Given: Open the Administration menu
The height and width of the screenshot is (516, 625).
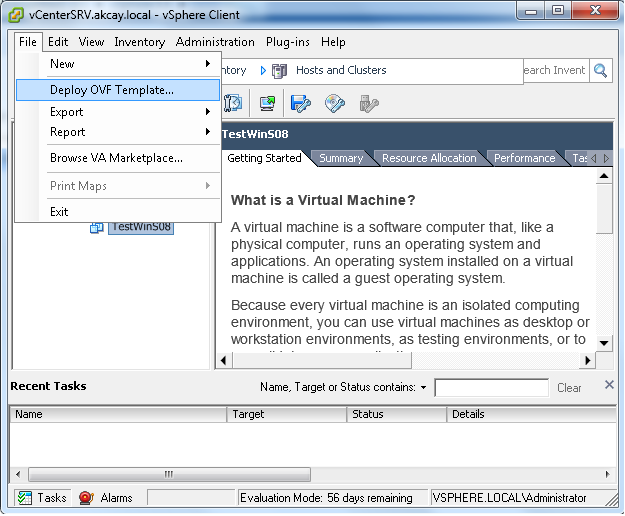Looking at the screenshot, I should pyautogui.click(x=215, y=42).
